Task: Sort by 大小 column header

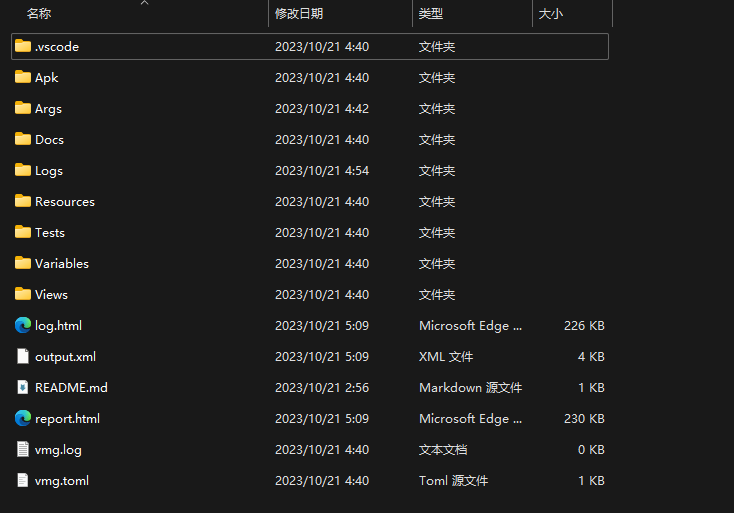Action: click(550, 14)
